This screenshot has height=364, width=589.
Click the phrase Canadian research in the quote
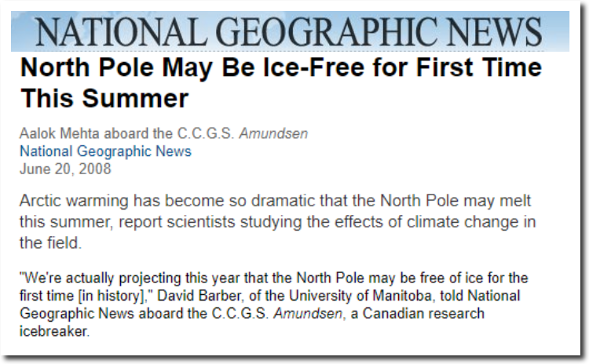(x=423, y=313)
